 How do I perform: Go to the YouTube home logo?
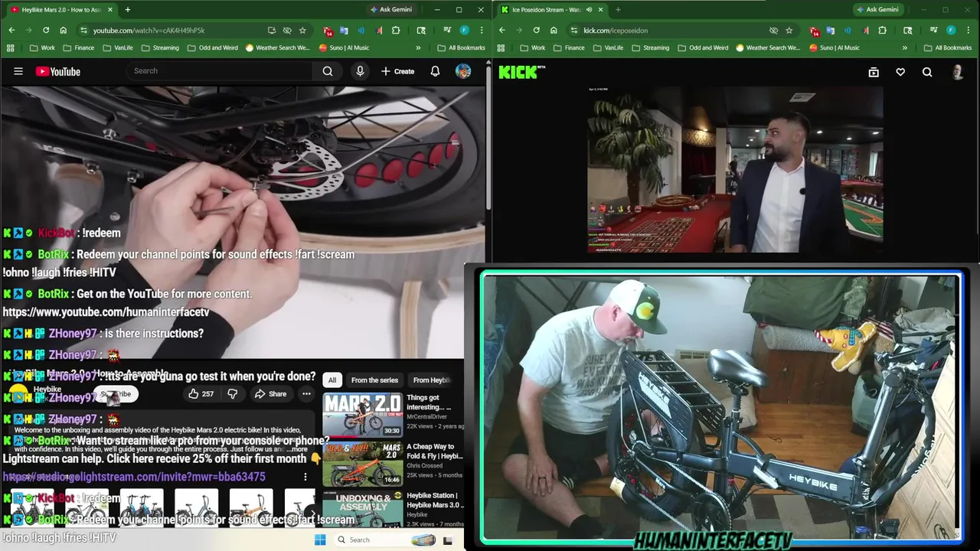57,71
